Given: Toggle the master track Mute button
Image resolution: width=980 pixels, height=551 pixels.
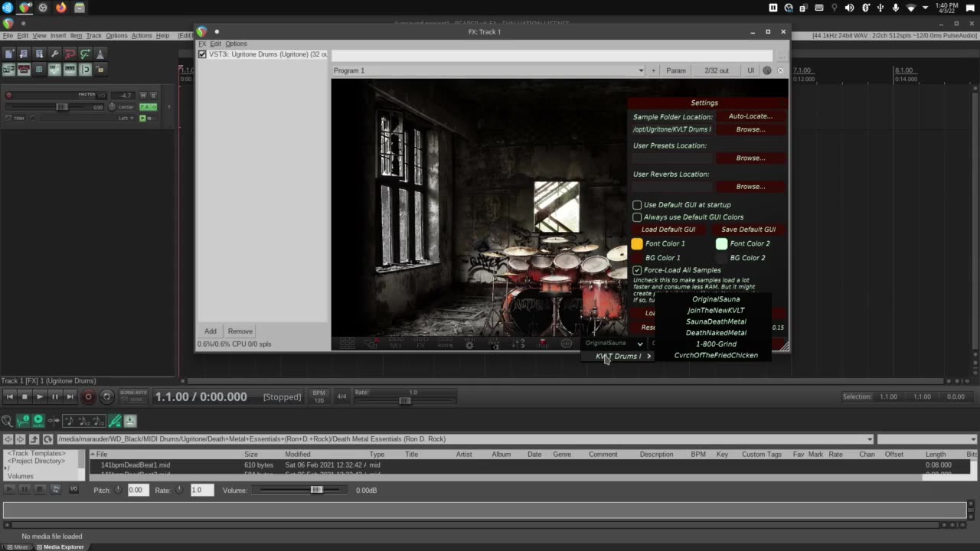Looking at the screenshot, I should [142, 96].
